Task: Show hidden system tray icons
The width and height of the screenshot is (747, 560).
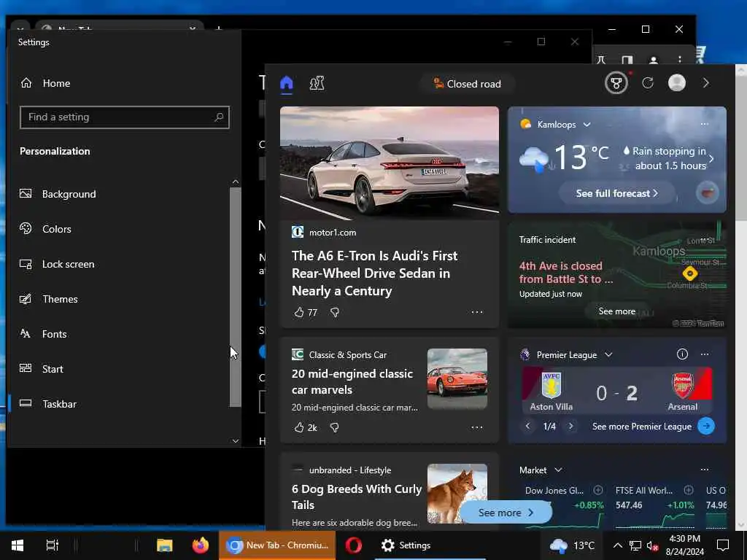Action: [617, 545]
